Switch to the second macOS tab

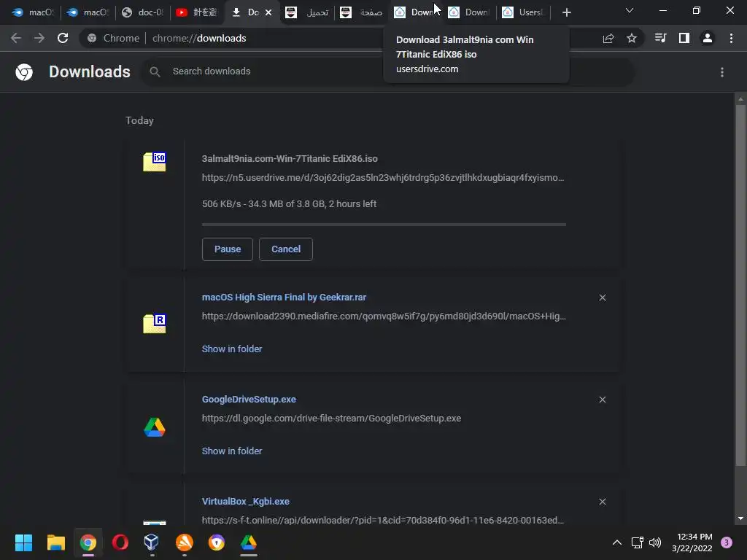click(x=88, y=12)
